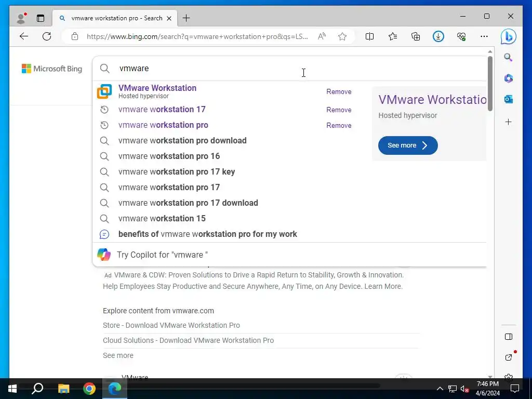The image size is (532, 399).
Task: Choose the vmware workstation 15 suggestion
Action: [162, 219]
